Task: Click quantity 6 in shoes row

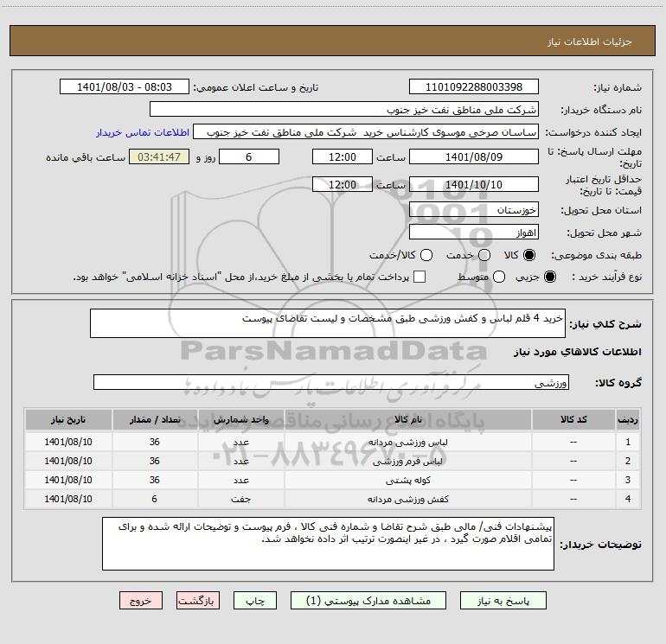Action: (x=155, y=499)
